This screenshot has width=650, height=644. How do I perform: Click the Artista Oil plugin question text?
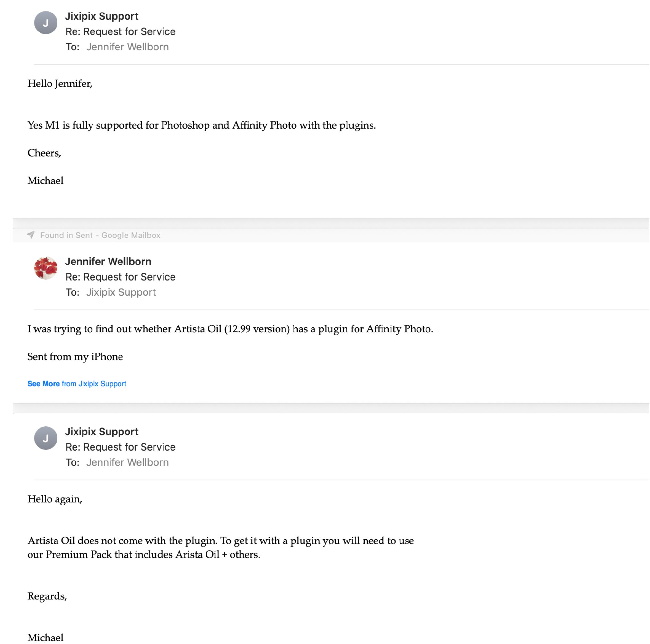click(x=230, y=329)
